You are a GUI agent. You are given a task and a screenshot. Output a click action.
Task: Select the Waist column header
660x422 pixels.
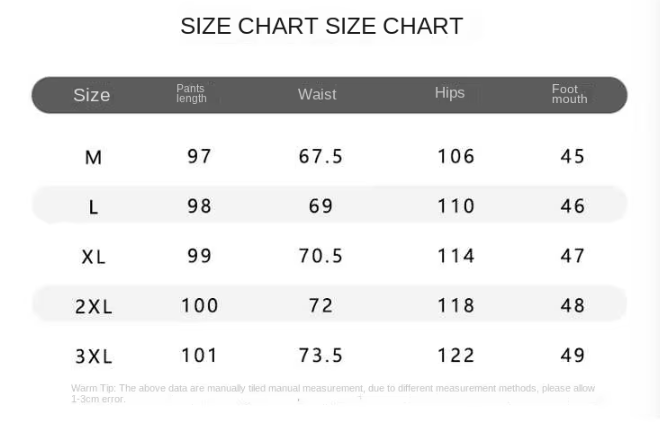(317, 95)
